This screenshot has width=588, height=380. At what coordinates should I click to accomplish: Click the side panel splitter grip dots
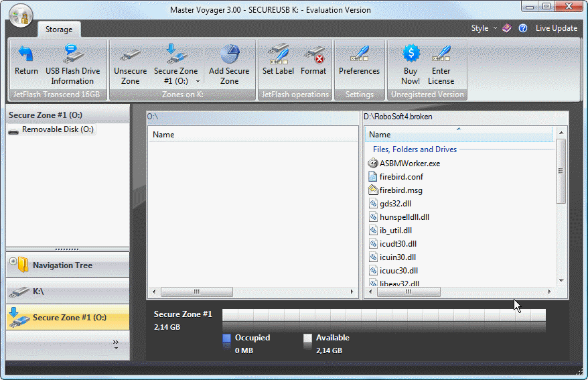[x=67, y=249]
